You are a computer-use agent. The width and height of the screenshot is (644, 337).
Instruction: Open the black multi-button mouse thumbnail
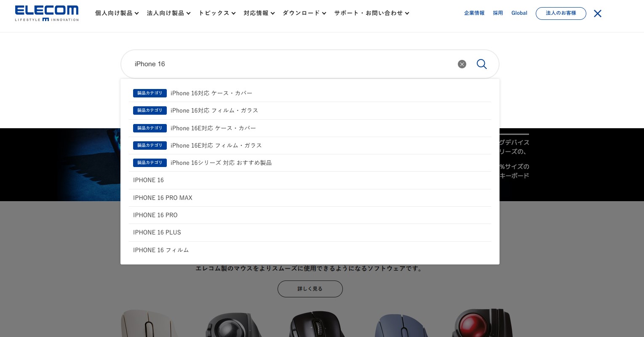[x=317, y=324]
